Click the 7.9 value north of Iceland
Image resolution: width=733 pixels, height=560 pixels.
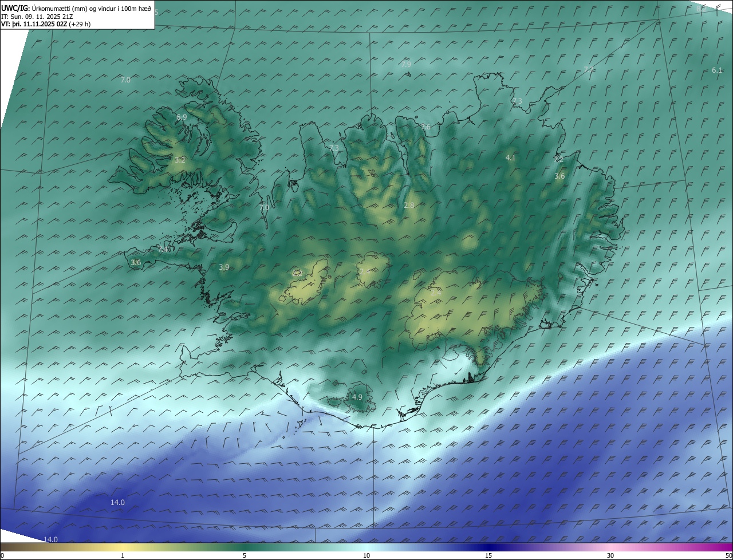(x=406, y=65)
